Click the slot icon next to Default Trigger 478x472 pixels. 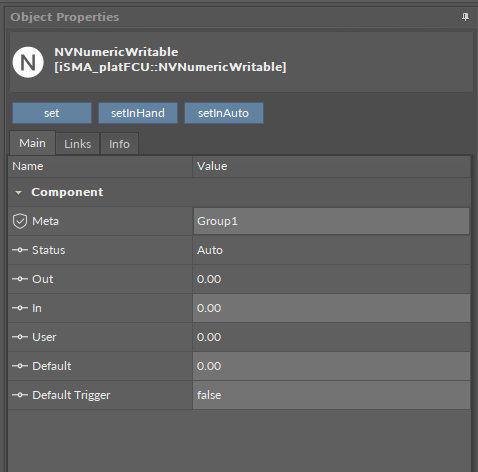pyautogui.click(x=20, y=395)
